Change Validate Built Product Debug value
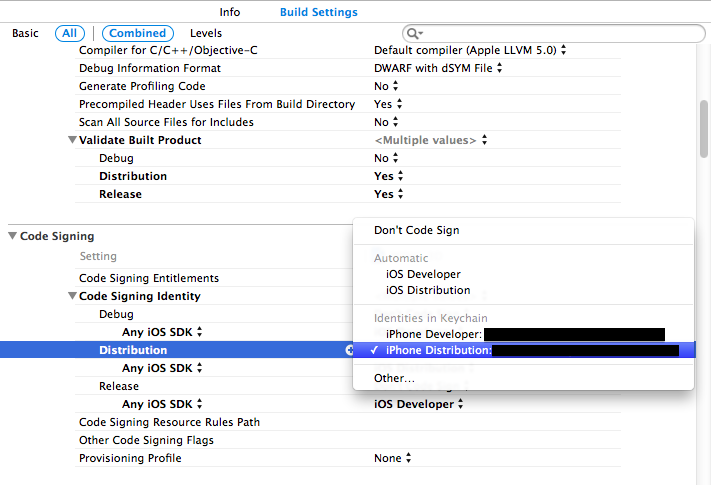 pos(386,158)
